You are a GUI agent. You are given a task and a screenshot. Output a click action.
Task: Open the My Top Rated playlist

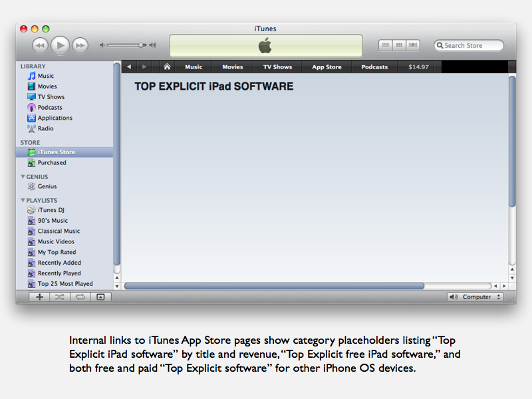[x=65, y=252]
